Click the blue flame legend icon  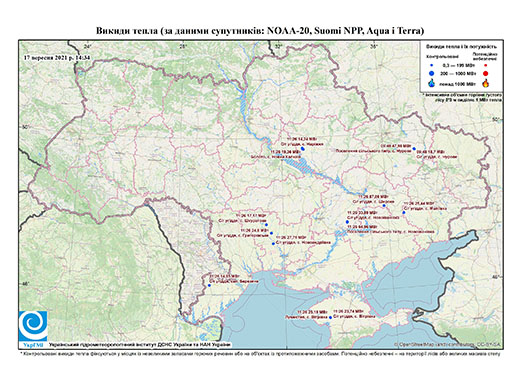point(432,83)
